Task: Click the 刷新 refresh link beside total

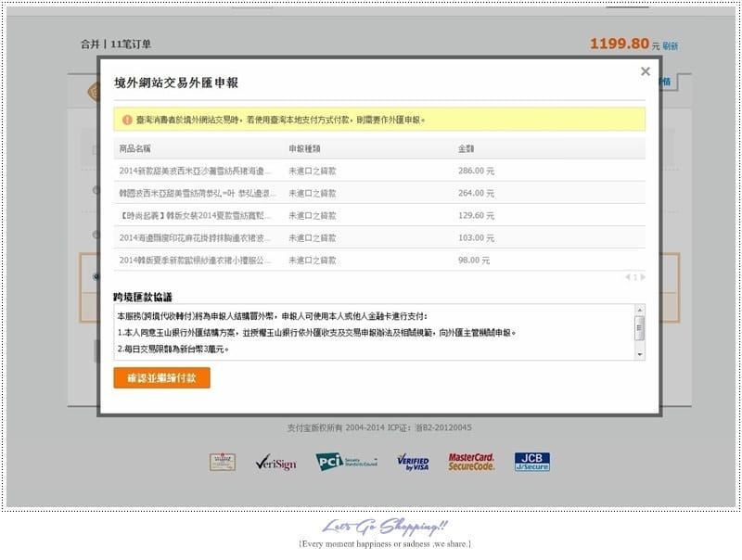Action: 670,45
